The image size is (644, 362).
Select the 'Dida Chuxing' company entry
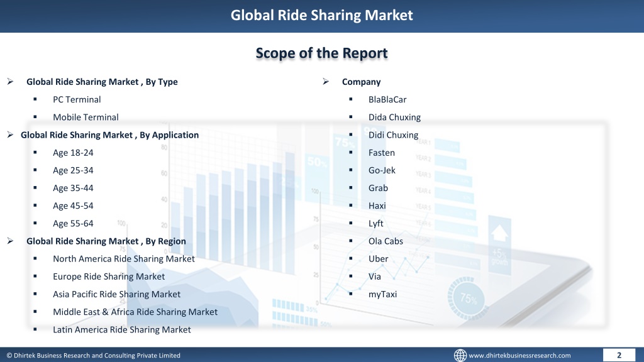pos(394,117)
